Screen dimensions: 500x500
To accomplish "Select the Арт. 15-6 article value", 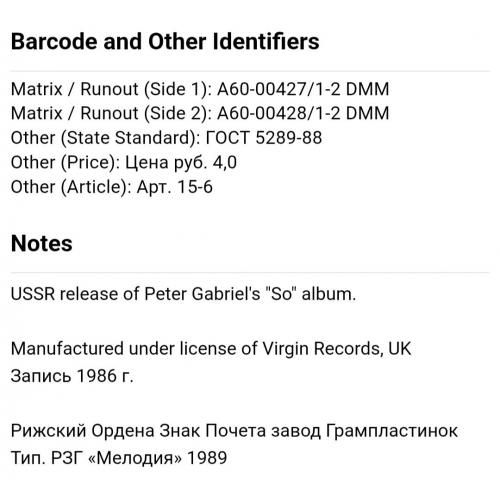I will pos(175,187).
